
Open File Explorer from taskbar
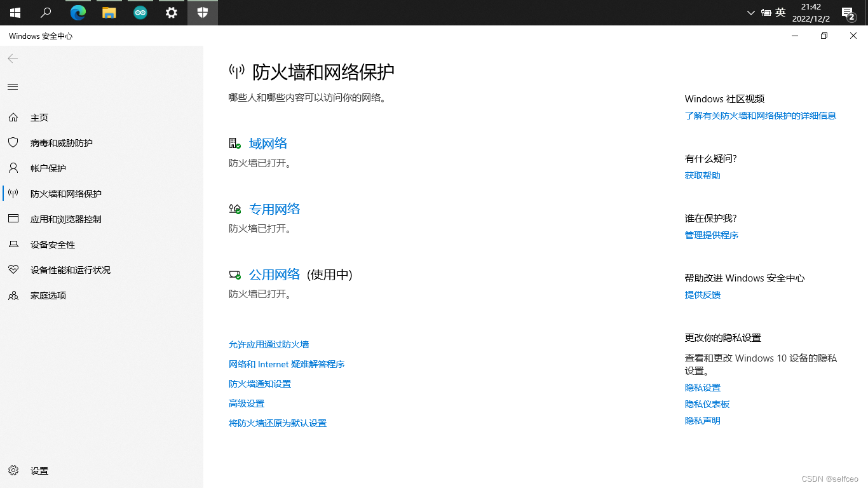point(109,12)
